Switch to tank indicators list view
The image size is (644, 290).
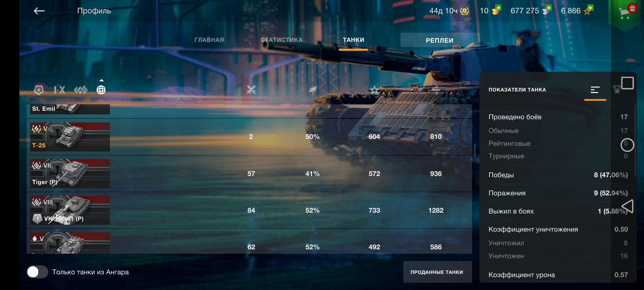(x=595, y=90)
